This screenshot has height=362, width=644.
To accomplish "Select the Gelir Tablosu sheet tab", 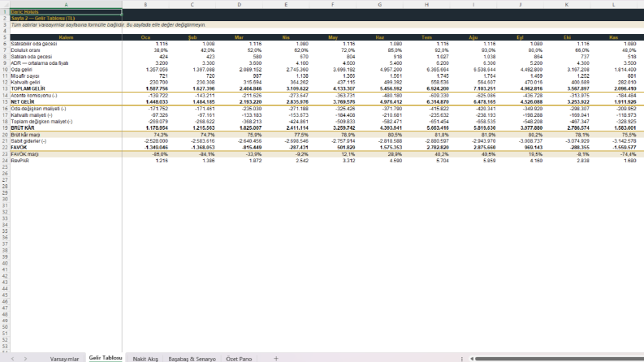I will click(106, 358).
